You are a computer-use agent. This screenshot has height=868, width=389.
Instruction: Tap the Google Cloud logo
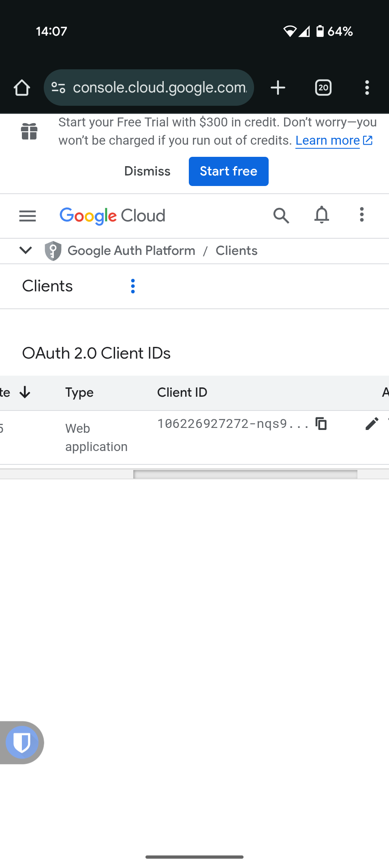tap(113, 216)
